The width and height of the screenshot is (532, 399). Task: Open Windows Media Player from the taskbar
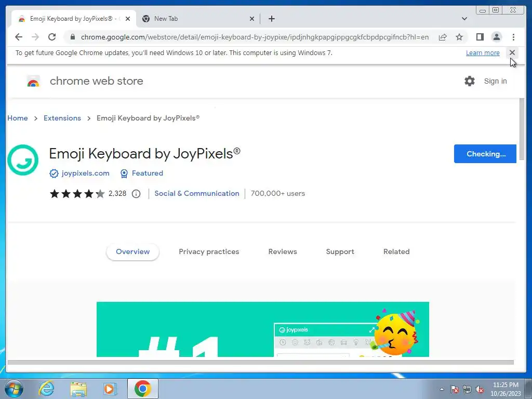(110, 389)
